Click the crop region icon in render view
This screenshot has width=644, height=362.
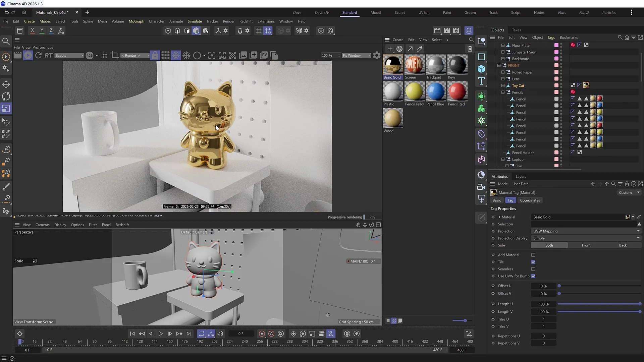(114, 56)
